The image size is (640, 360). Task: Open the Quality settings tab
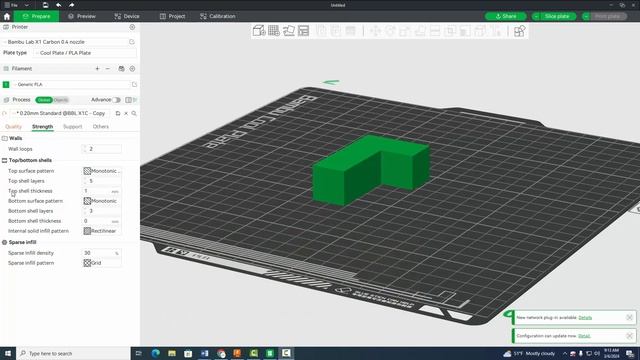pos(13,127)
